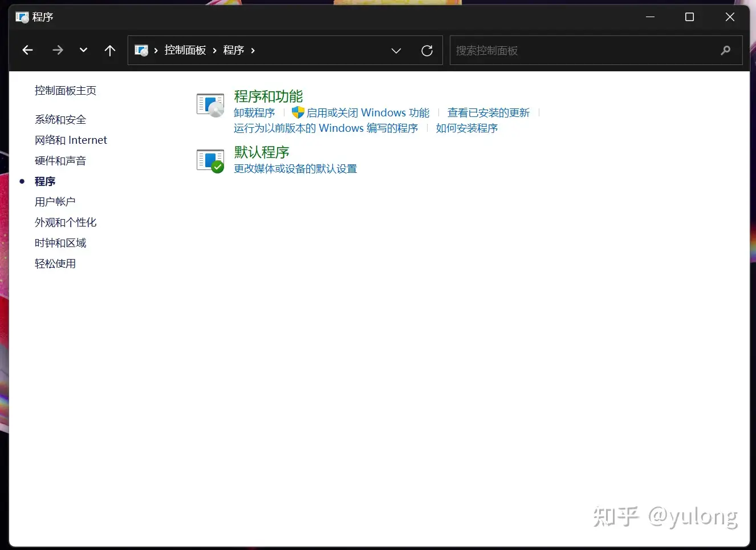
Task: Expand chevron between 控制面板 and 程序 breadcrumb
Action: (214, 50)
